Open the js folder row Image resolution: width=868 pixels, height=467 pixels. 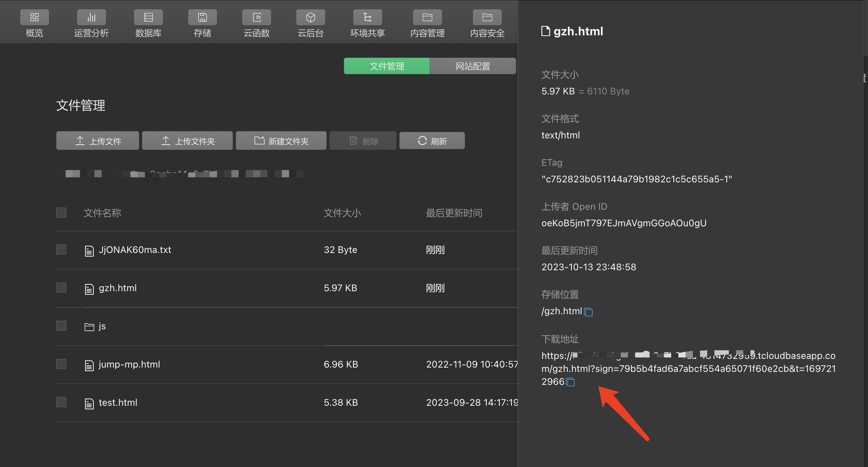(102, 326)
